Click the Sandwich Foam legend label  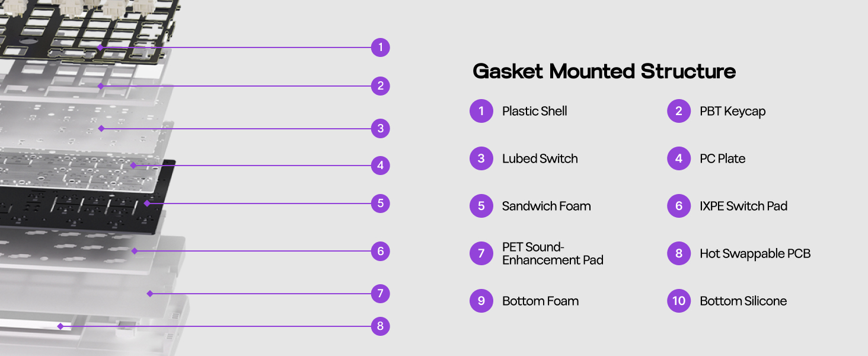(546, 206)
